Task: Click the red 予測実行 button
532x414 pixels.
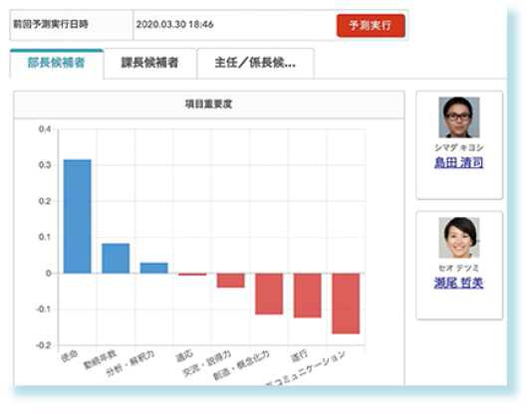Action: pos(371,26)
